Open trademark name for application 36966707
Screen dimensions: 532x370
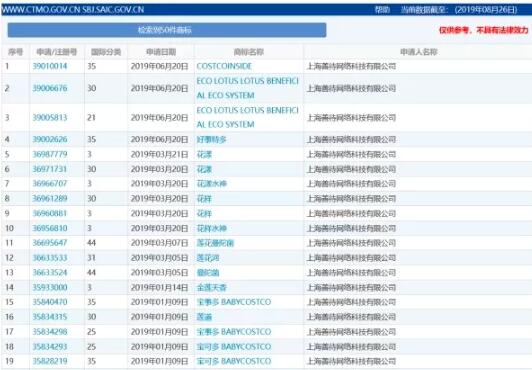212,183
